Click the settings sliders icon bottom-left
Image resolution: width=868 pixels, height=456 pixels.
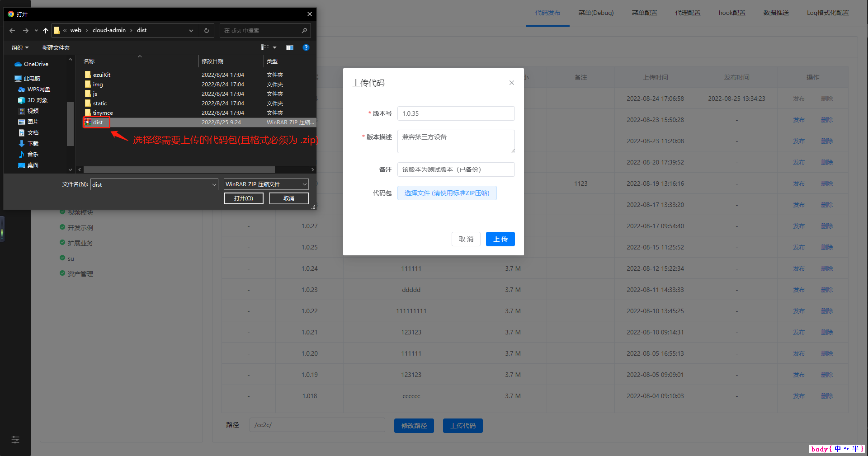[x=15, y=440]
